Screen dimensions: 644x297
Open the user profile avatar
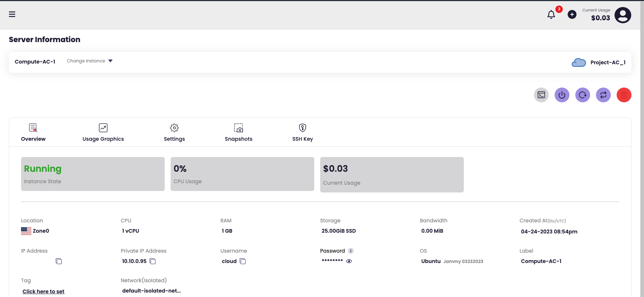[623, 15]
